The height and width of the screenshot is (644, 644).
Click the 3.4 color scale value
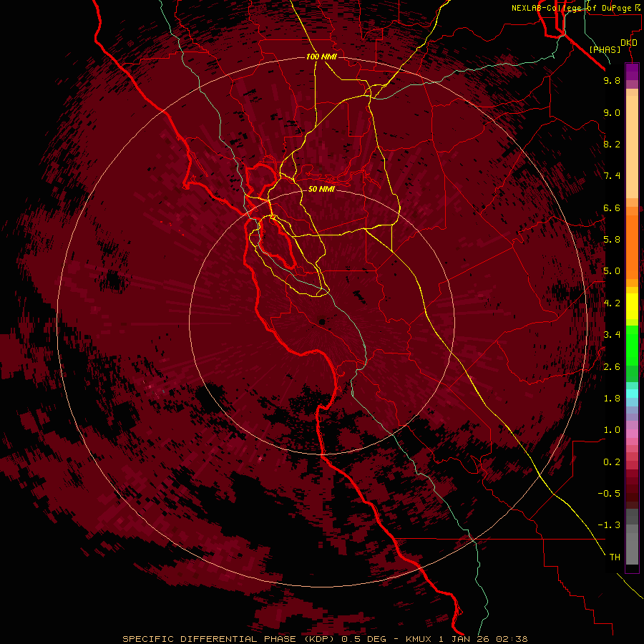coord(612,335)
